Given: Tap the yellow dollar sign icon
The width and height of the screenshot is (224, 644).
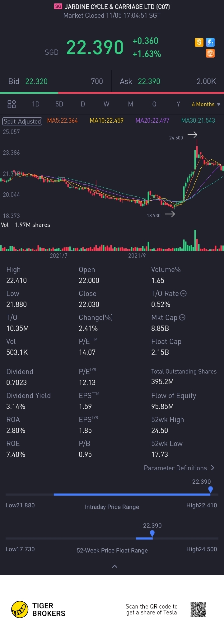Looking at the screenshot, I should coord(199,42).
